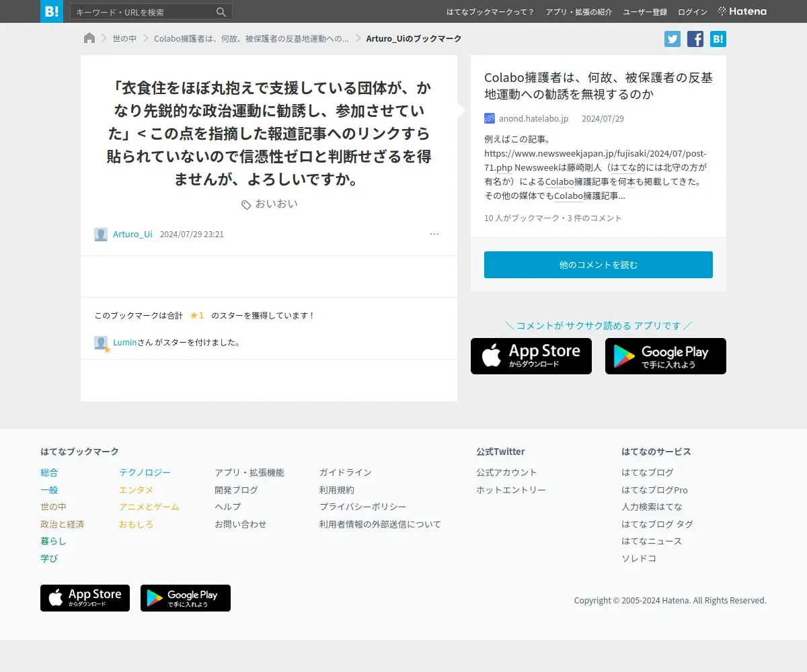Open ホットエントリー under 公式Twitter
The width and height of the screenshot is (807, 672).
(511, 490)
